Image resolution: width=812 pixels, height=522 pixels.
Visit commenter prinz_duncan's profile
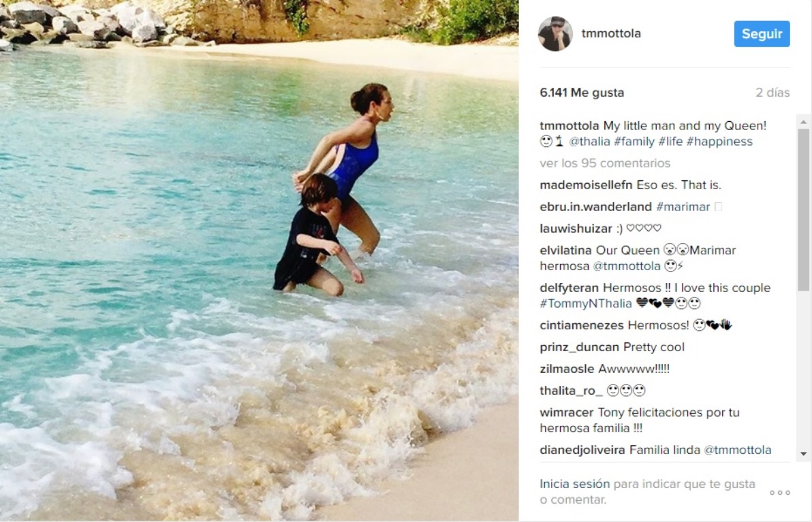click(x=580, y=347)
